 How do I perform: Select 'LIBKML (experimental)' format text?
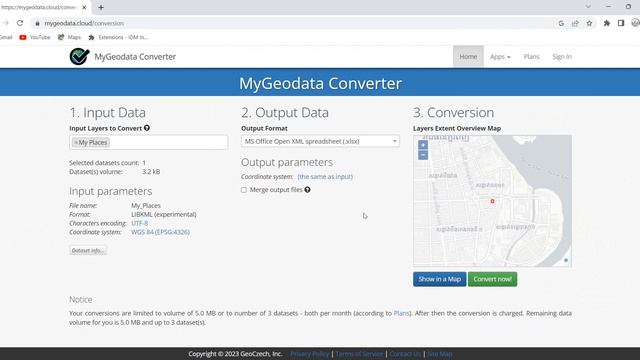pos(164,214)
